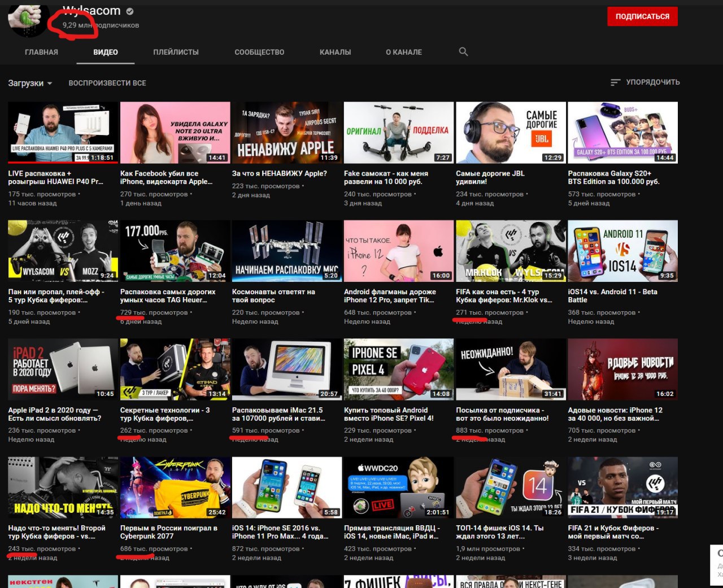Open the iPhone SE Pixel 4 thumbnail

point(399,369)
